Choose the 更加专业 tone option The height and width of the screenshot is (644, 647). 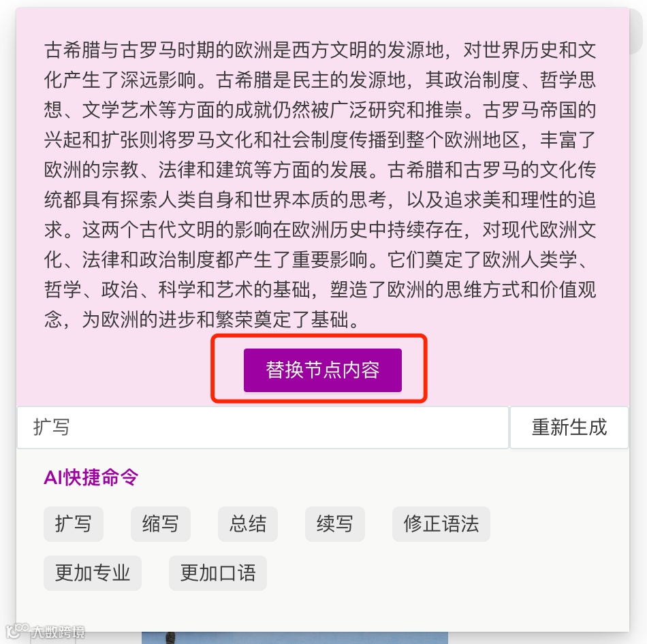coord(93,573)
